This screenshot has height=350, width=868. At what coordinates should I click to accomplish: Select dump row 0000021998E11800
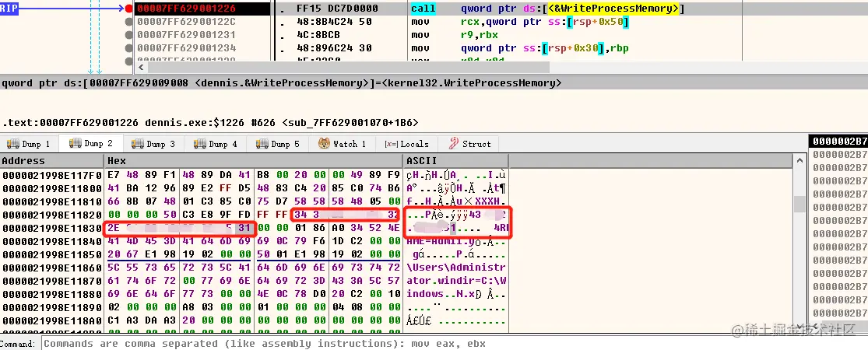254,188
